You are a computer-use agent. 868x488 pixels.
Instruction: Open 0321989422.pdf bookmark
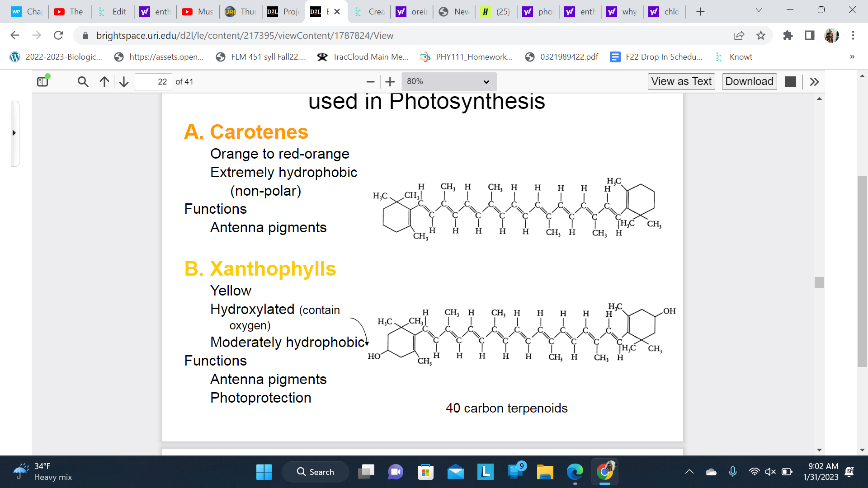pyautogui.click(x=561, y=57)
